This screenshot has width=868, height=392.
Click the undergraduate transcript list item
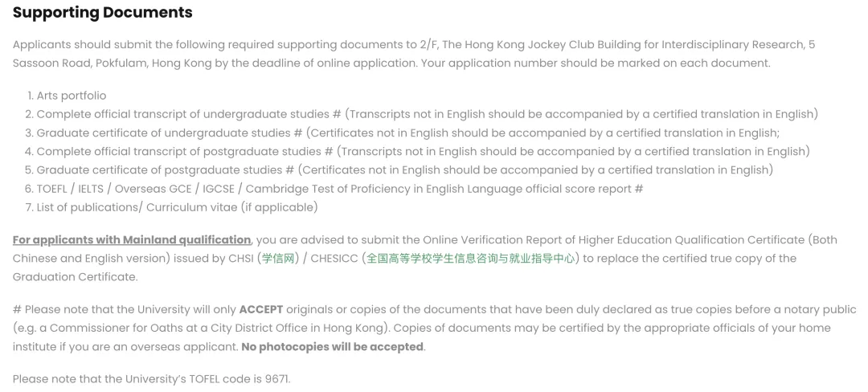coord(428,114)
